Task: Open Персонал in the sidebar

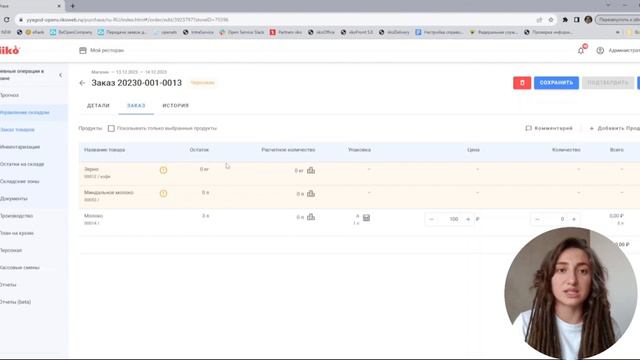Action: pyautogui.click(x=11, y=250)
